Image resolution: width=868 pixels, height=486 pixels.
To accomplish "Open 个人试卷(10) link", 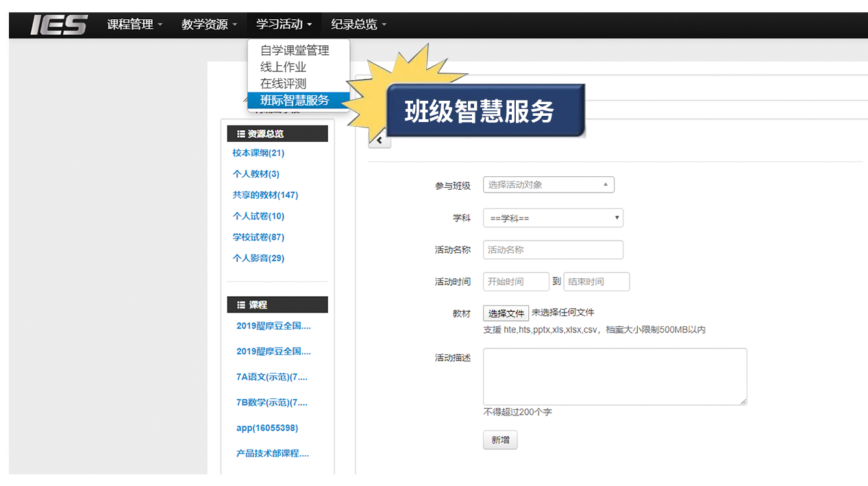I will 258,216.
